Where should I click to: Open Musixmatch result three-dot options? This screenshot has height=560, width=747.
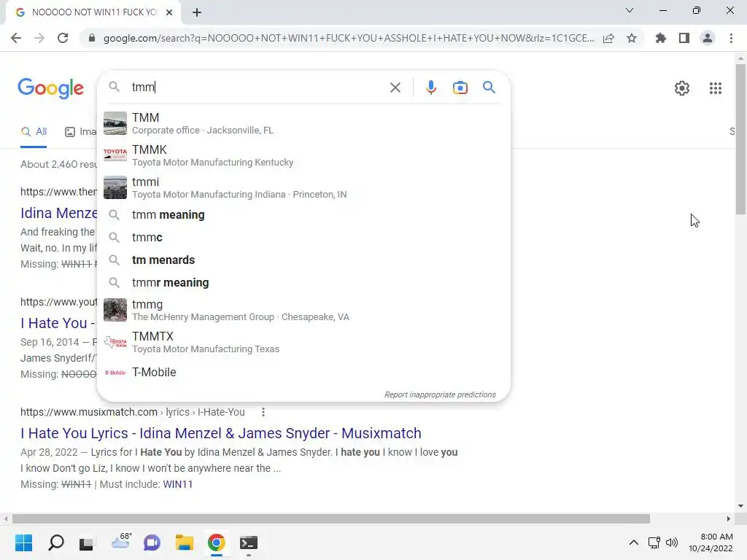[263, 412]
